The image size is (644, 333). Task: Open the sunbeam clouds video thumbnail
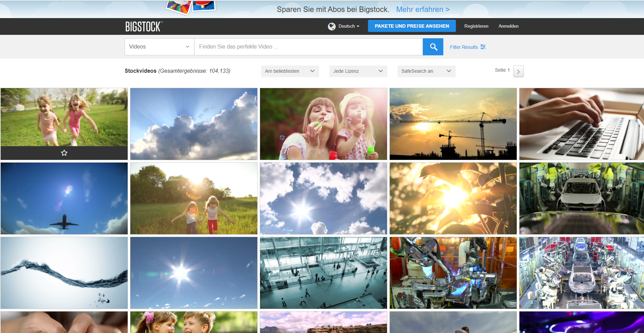194,124
